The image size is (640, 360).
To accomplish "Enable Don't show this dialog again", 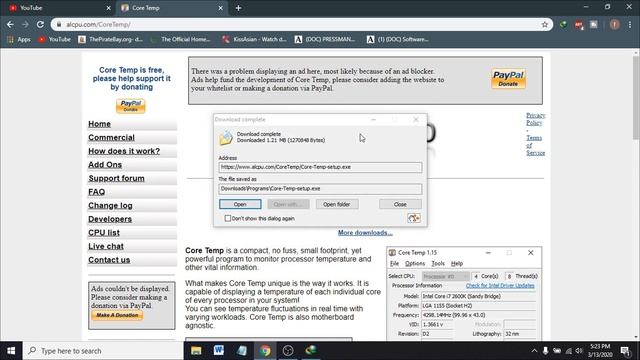I will [x=228, y=218].
